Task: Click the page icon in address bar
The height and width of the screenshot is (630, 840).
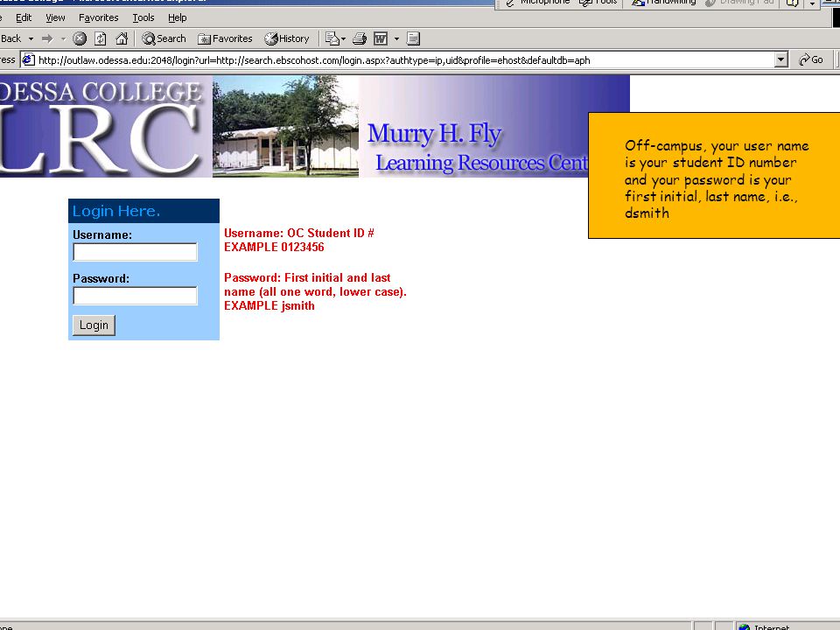Action: 28,60
